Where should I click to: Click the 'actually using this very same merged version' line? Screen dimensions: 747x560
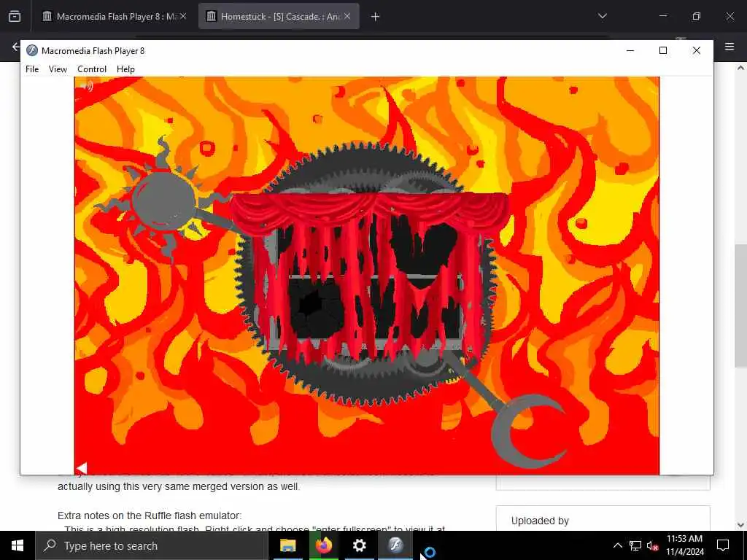[x=179, y=486]
